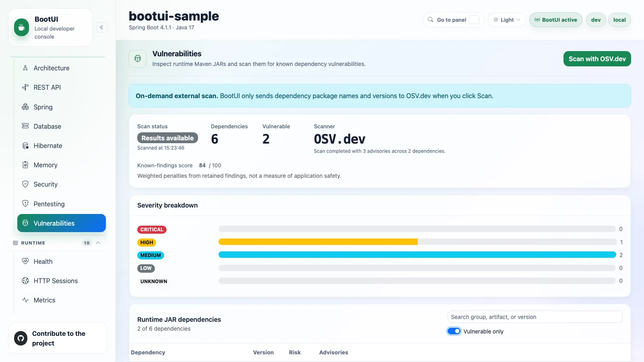Click the Health heart icon

point(25,261)
